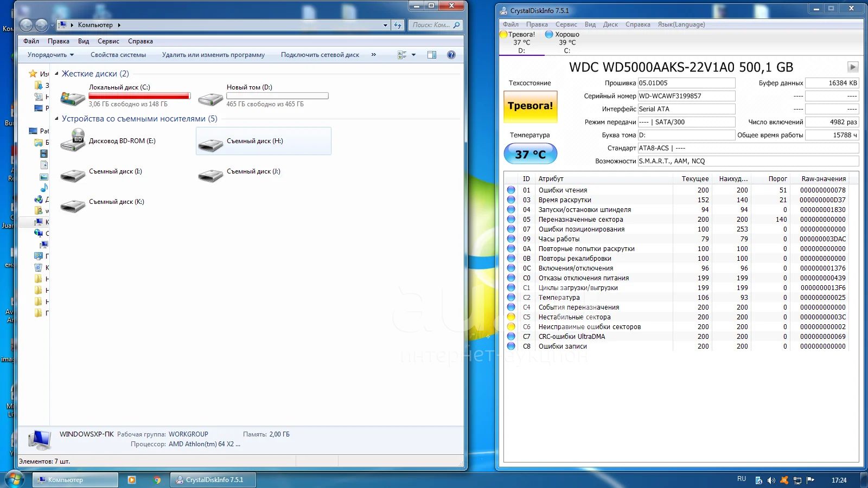Select removable disk (J:) icon

(x=210, y=175)
